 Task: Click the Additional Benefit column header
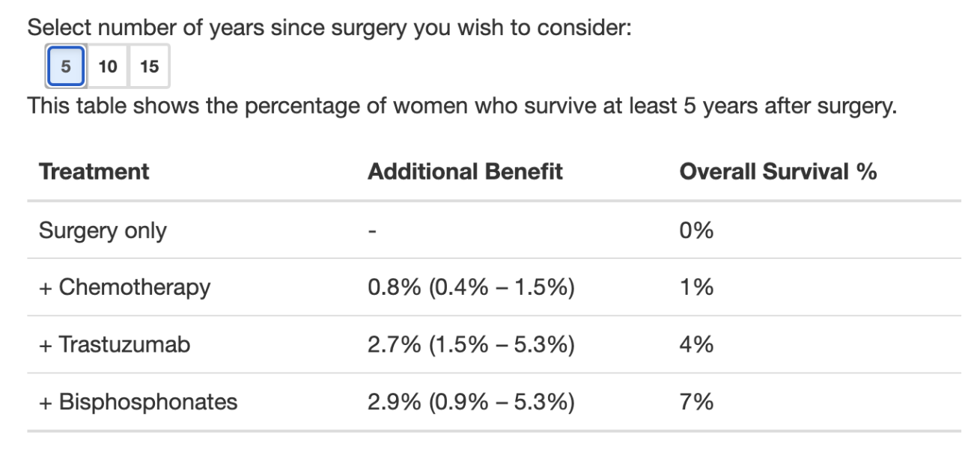(464, 171)
